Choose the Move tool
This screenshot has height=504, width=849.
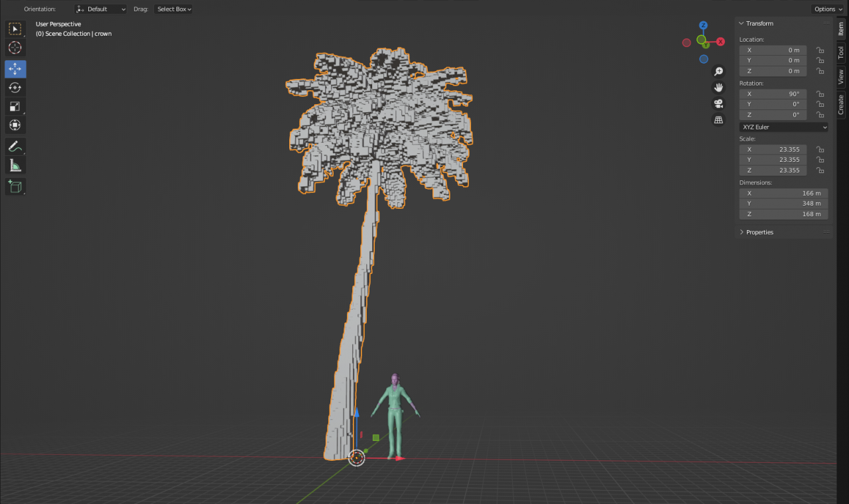tap(15, 69)
